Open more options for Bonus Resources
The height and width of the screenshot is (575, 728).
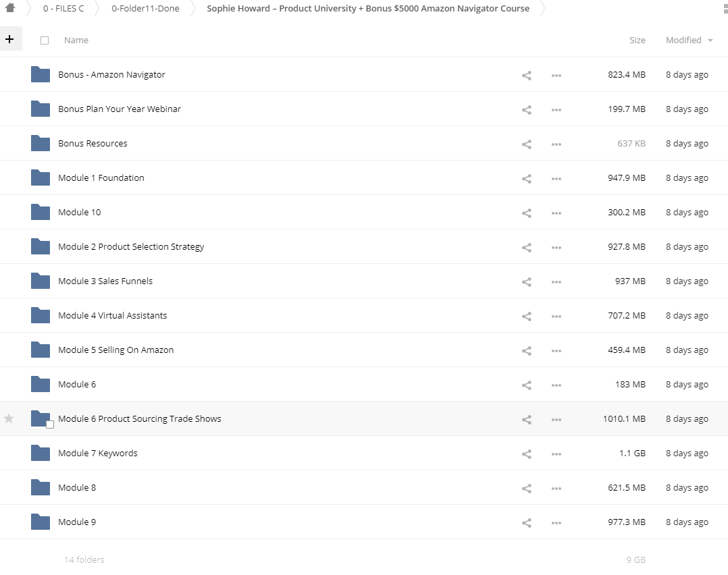point(556,144)
